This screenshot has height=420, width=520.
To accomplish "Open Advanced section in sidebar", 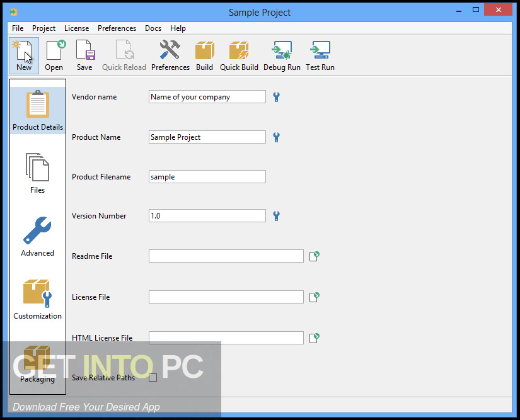I will [37, 237].
